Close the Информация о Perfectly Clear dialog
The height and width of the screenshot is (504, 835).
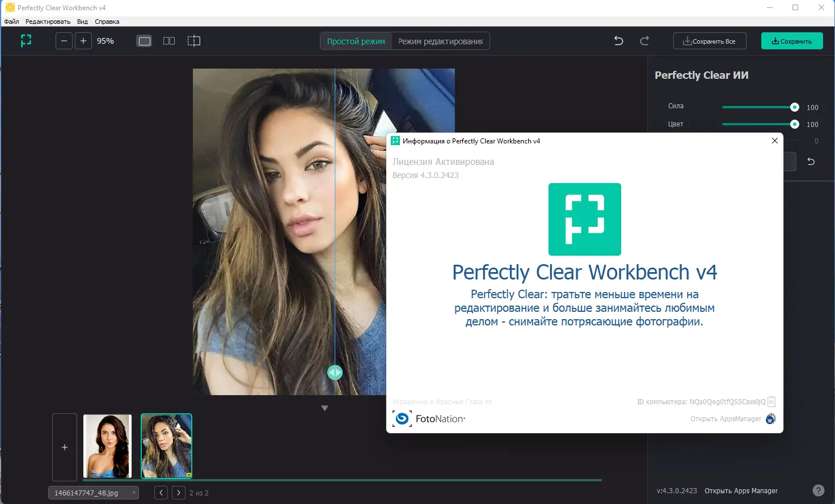pos(775,141)
